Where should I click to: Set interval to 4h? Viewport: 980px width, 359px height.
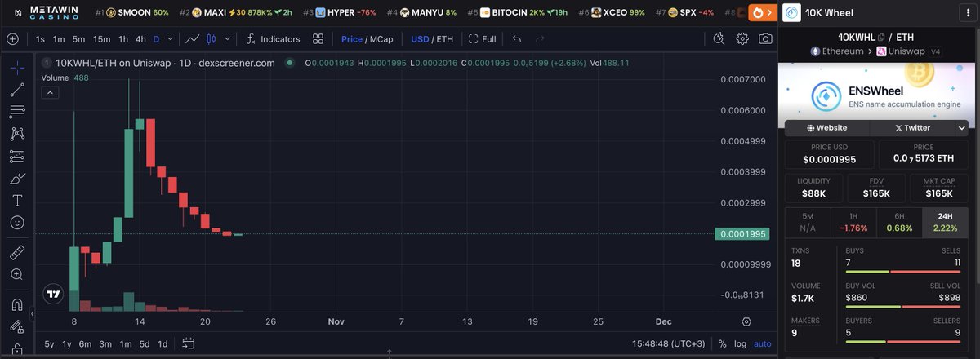(x=141, y=38)
